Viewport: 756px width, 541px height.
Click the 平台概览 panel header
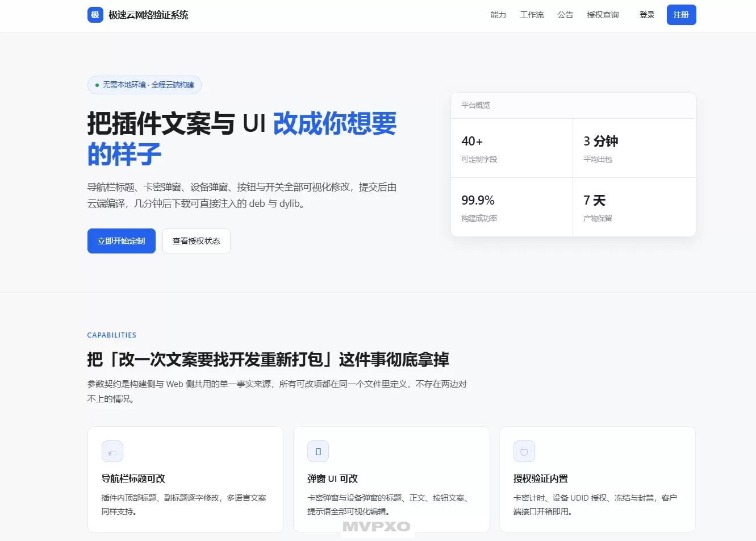pyautogui.click(x=573, y=105)
